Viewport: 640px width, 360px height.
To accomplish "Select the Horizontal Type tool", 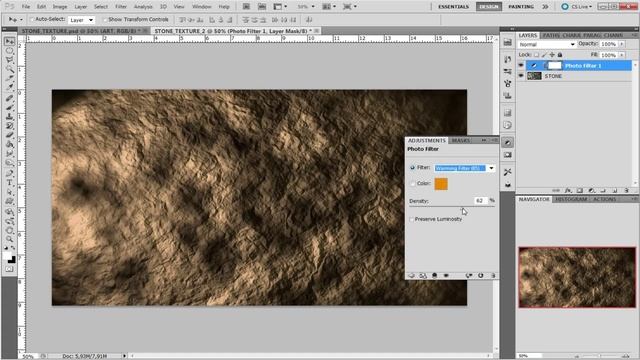I will coord(9,182).
